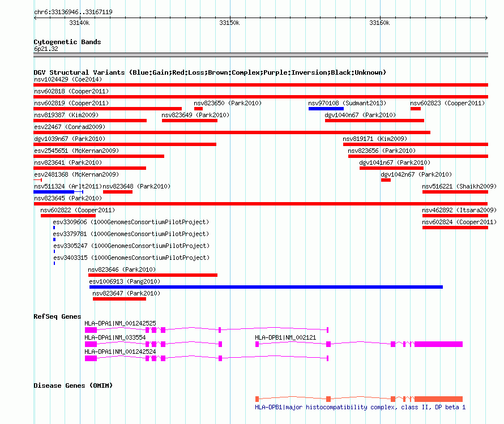The height and width of the screenshot is (424, 504).
Task: Select the DGV Structural Variants track title
Action: pyautogui.click(x=210, y=72)
